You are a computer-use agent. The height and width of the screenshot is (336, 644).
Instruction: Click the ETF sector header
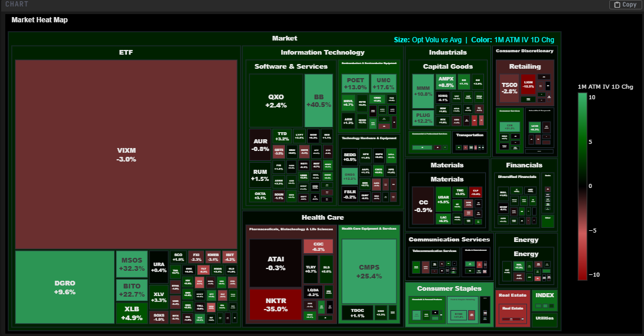point(126,52)
